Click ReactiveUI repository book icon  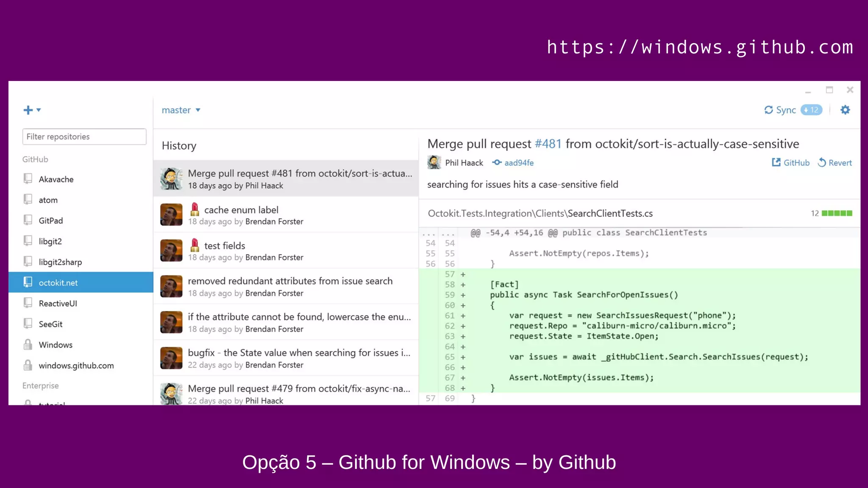click(28, 303)
